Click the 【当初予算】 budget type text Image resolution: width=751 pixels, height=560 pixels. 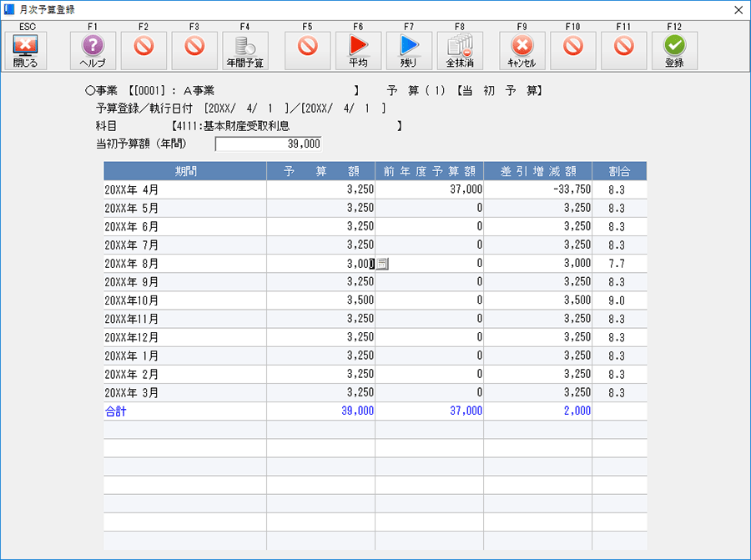(500, 90)
